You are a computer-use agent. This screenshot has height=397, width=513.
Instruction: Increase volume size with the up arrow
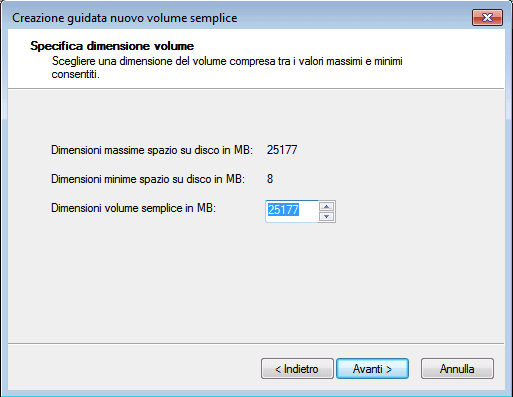326,207
